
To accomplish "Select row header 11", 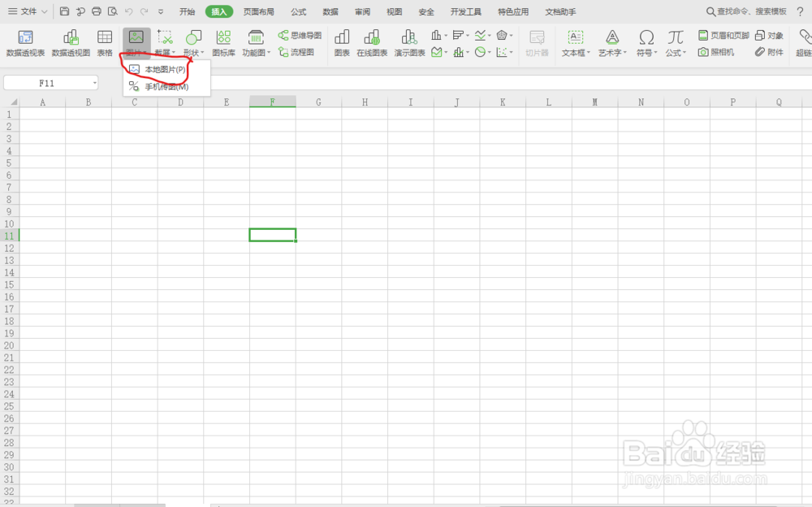I will pyautogui.click(x=9, y=236).
